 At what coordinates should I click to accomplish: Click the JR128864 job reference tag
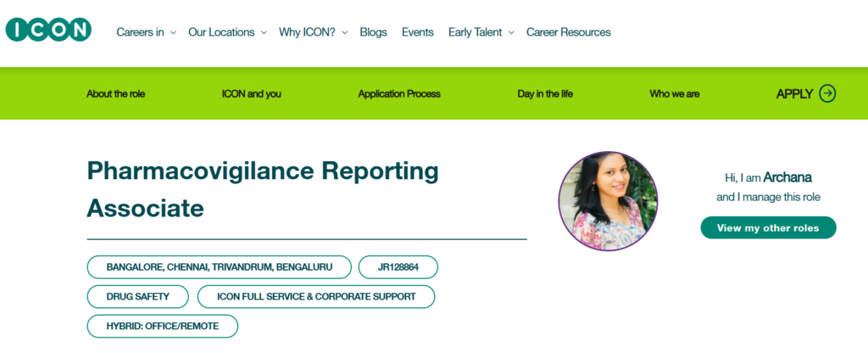(x=398, y=267)
